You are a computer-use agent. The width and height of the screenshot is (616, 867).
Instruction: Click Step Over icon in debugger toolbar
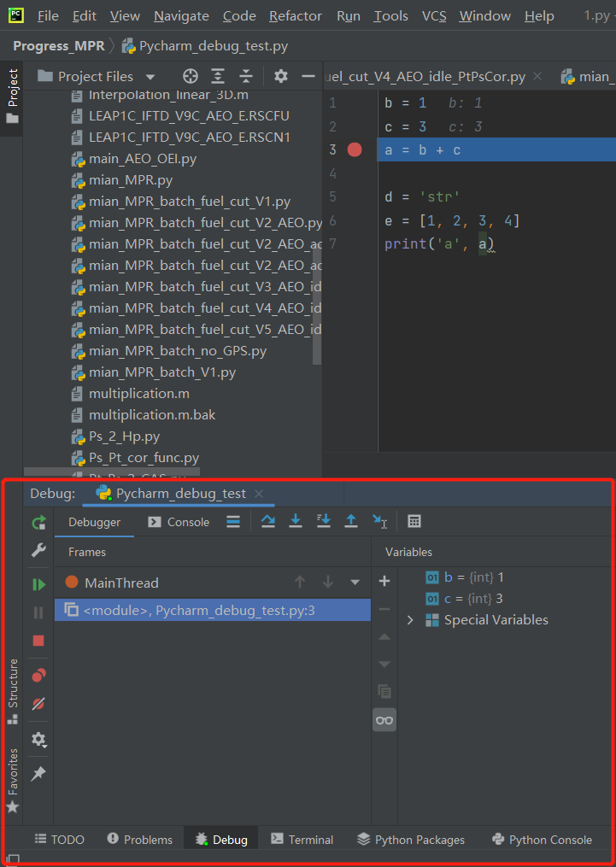coord(268,521)
